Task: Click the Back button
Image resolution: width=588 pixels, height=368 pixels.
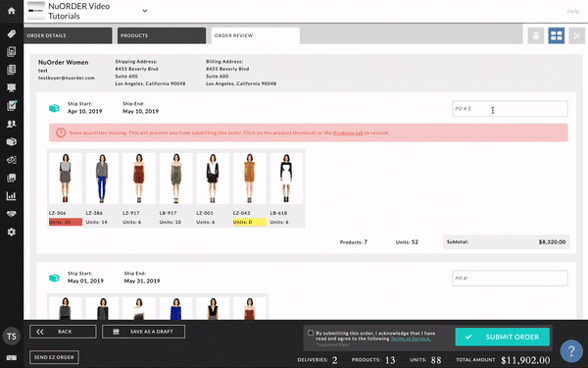Action: tap(63, 332)
